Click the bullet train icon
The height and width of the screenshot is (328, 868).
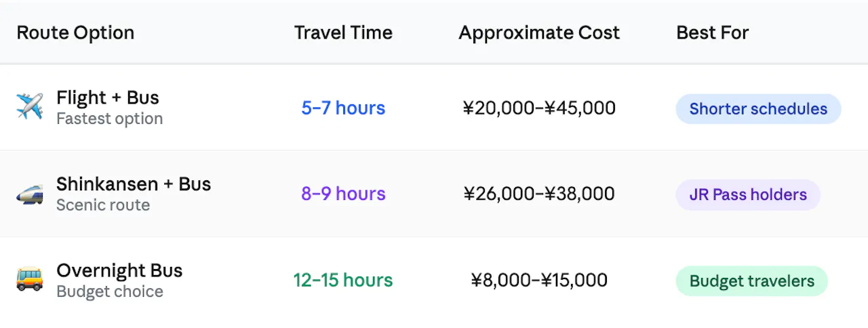pyautogui.click(x=29, y=194)
